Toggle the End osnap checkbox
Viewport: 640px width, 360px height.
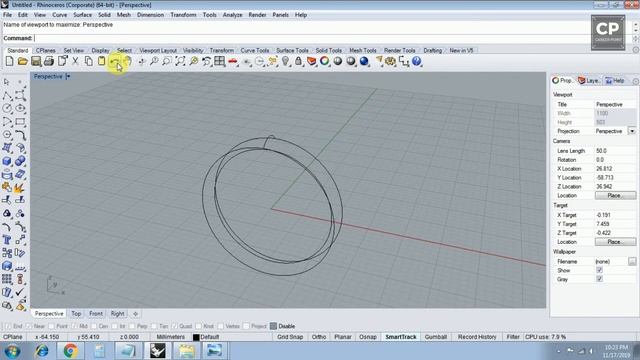(8, 326)
